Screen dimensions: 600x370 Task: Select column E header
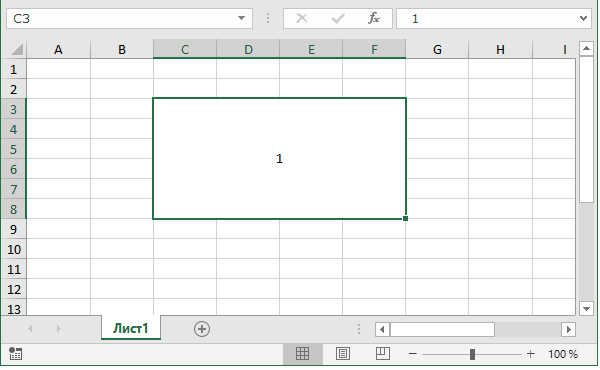click(x=311, y=49)
